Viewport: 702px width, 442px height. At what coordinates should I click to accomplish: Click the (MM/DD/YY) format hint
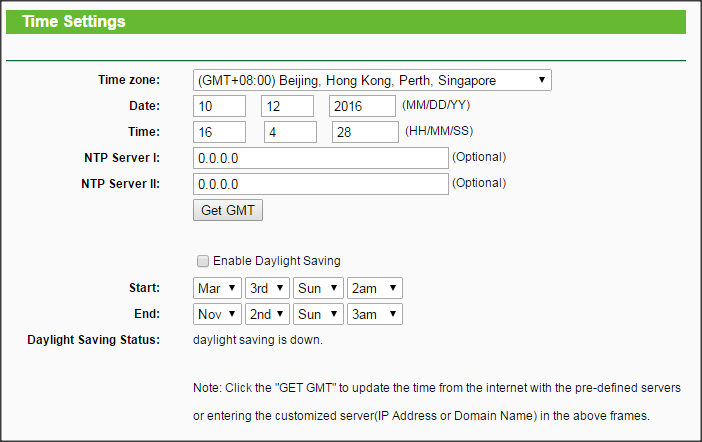pyautogui.click(x=436, y=105)
